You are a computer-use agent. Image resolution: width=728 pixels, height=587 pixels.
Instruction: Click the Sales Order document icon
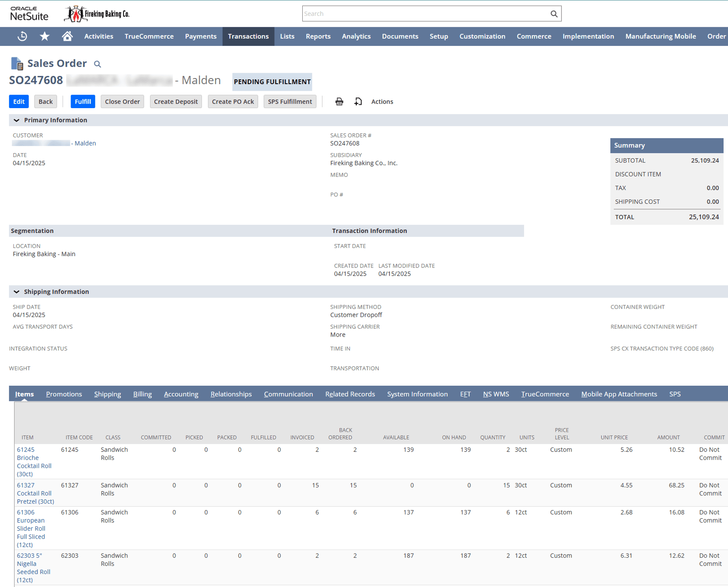(17, 63)
